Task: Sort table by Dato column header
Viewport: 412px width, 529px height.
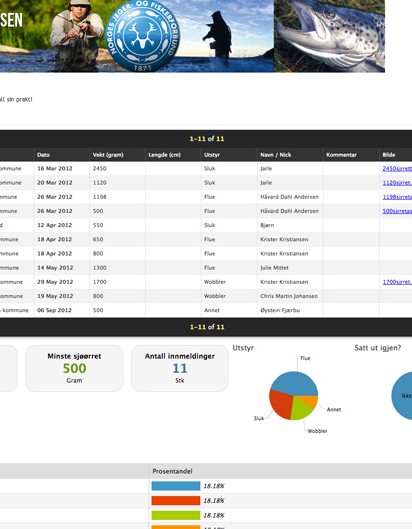Action: coord(43,155)
